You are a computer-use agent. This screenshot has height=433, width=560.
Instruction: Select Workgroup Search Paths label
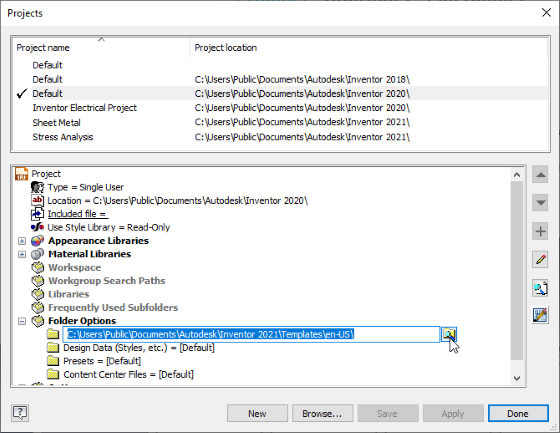107,281
